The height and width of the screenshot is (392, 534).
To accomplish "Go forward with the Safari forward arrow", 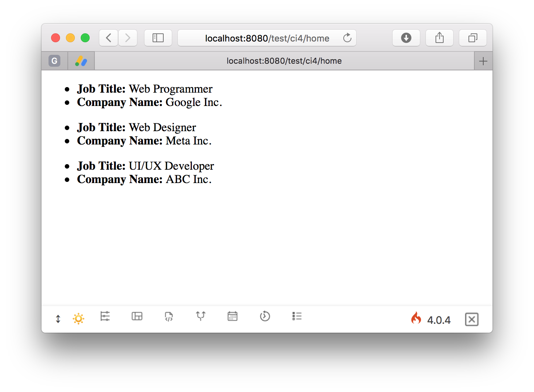I will pyautogui.click(x=128, y=38).
